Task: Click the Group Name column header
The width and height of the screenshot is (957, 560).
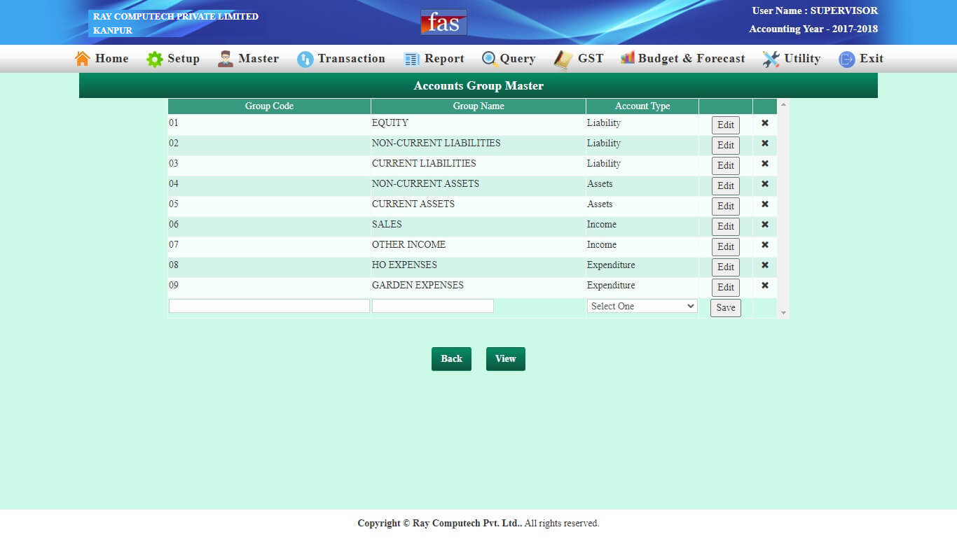Action: pos(478,106)
